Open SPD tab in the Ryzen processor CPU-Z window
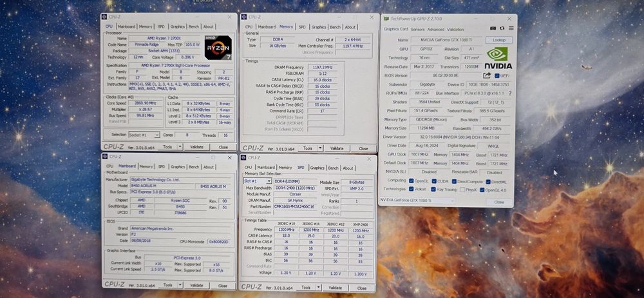 (x=161, y=26)
